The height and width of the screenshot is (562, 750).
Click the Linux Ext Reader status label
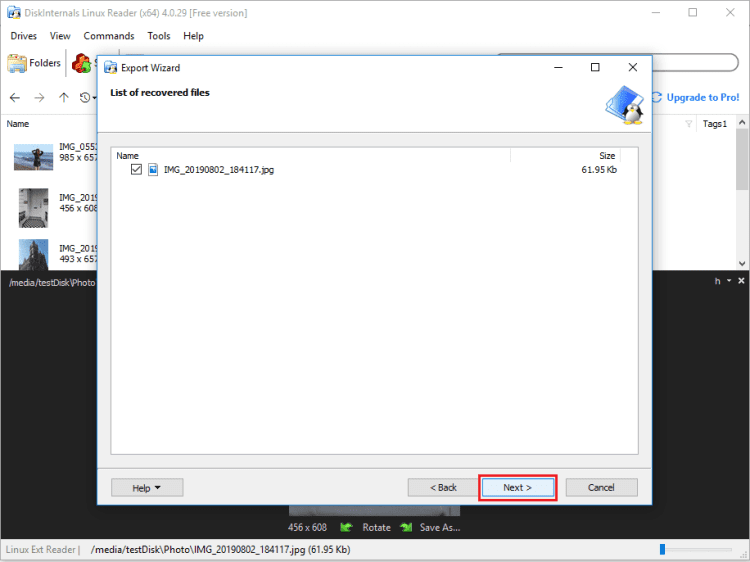41,550
